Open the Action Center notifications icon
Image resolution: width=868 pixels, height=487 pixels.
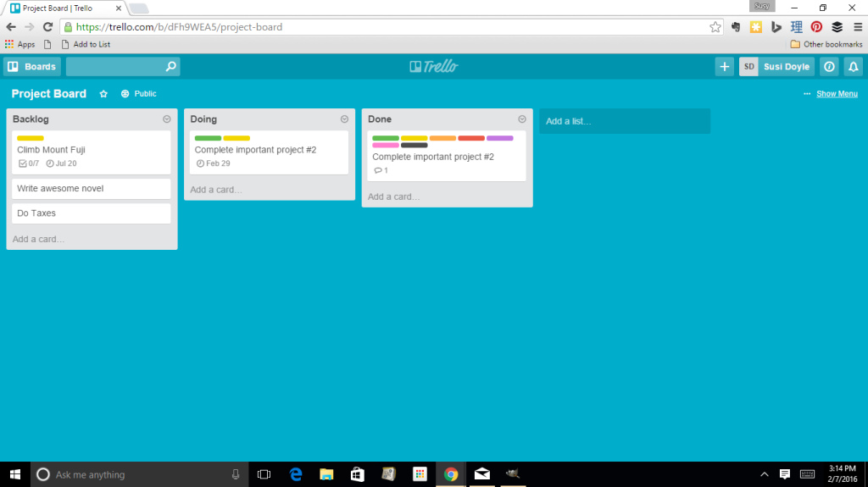784,474
